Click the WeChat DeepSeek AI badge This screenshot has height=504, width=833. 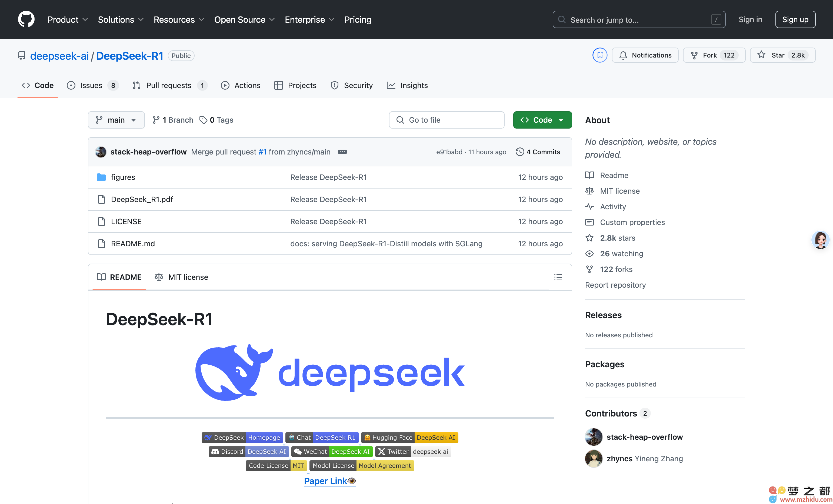[332, 452]
